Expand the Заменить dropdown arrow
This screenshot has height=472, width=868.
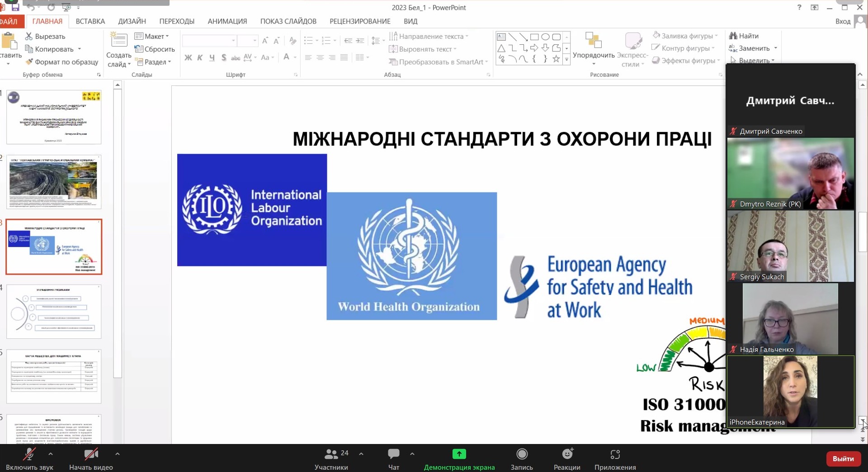776,48
